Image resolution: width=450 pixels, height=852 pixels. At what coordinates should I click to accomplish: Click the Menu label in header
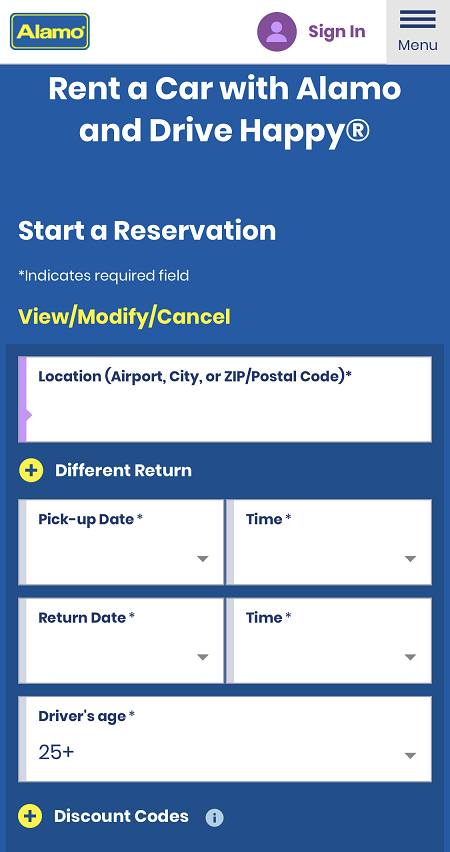point(417,45)
